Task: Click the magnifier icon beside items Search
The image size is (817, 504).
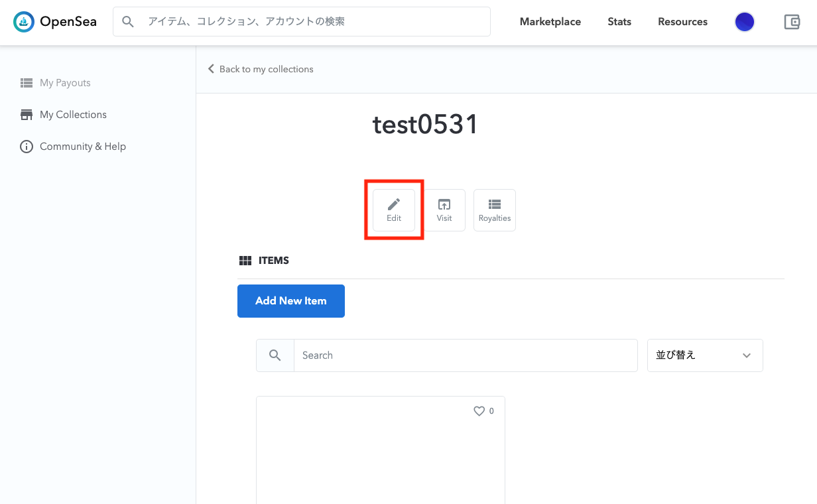Action: pyautogui.click(x=275, y=355)
